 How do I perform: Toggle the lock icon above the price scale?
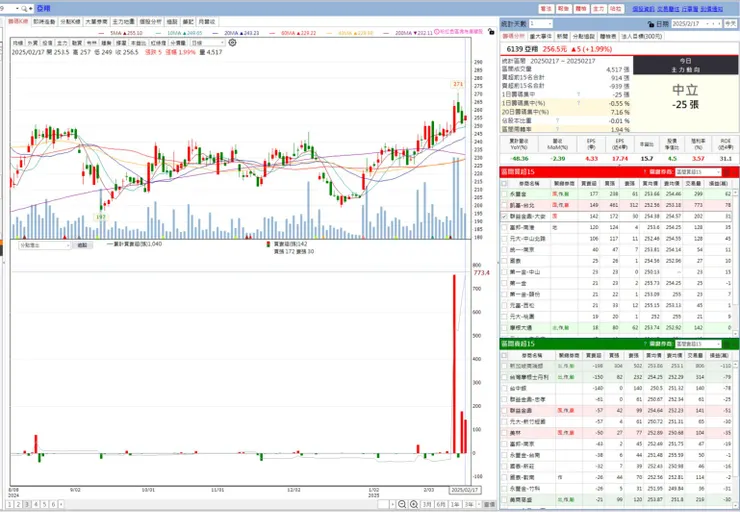click(x=491, y=32)
